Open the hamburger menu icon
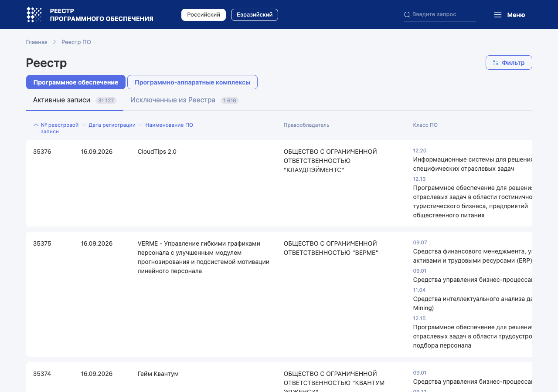 [498, 15]
